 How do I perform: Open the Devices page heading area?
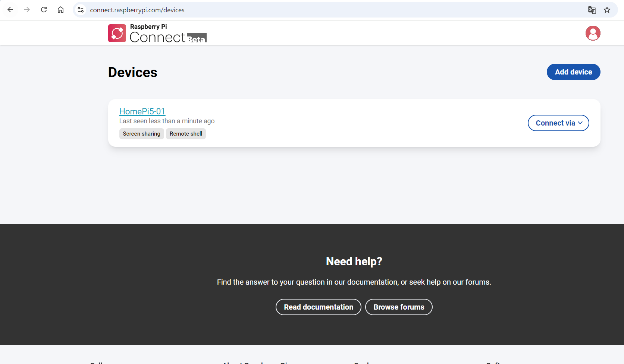132,72
